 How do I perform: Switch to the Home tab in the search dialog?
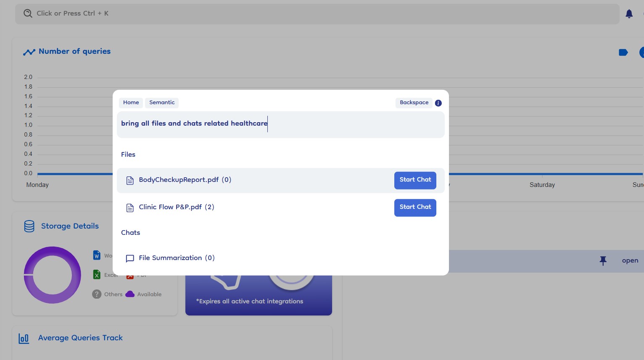click(x=131, y=102)
